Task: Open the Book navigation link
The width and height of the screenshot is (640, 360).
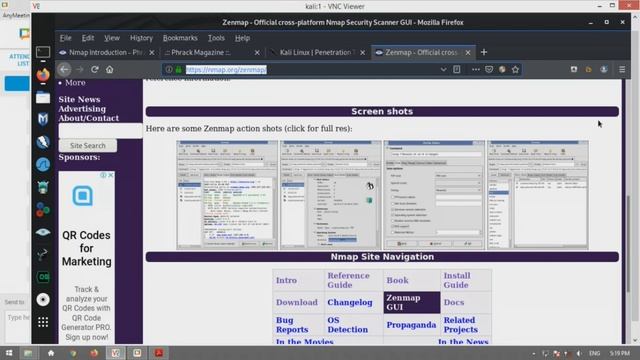Action: (x=397, y=280)
